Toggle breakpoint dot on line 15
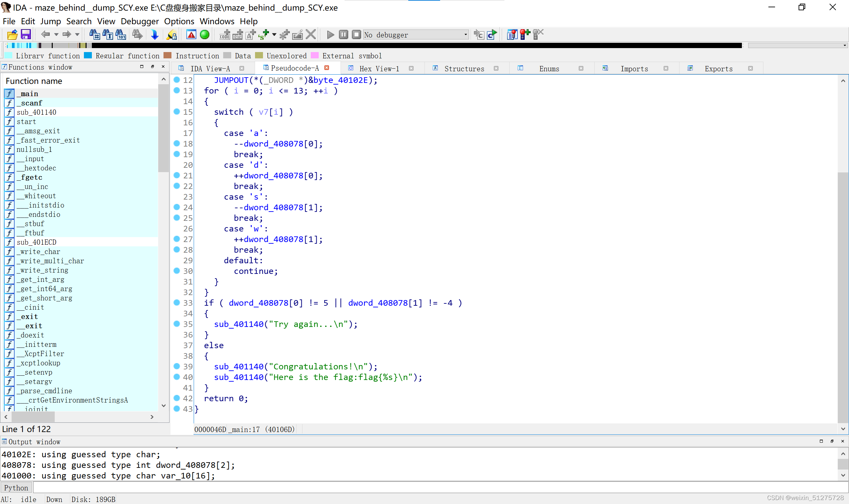 [176, 111]
